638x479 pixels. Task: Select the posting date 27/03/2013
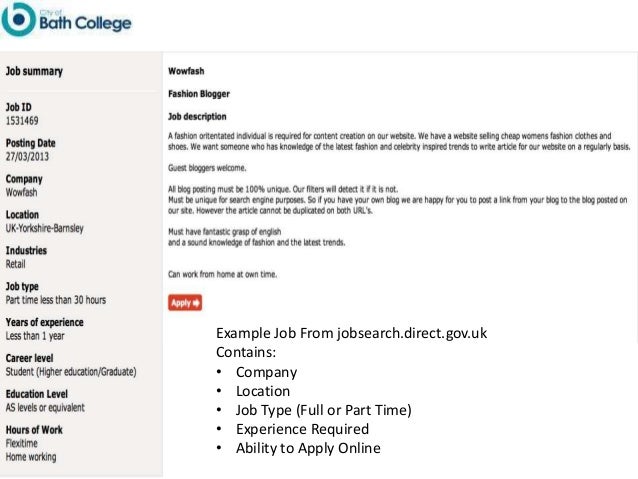(30, 157)
